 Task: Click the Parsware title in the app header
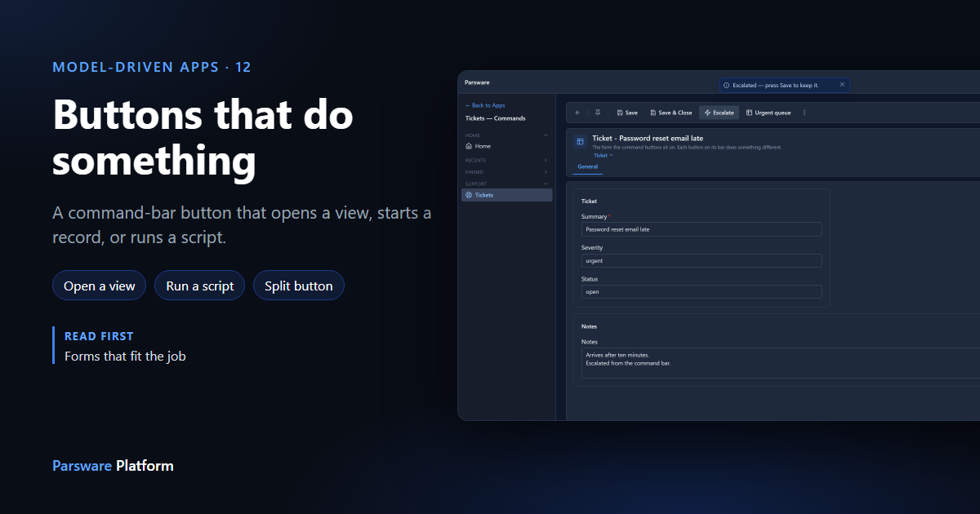pyautogui.click(x=477, y=82)
